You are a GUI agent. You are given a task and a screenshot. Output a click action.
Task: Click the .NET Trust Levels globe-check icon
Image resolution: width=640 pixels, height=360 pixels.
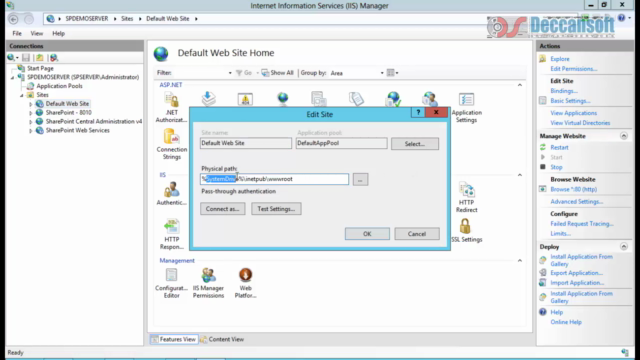pos(393,99)
